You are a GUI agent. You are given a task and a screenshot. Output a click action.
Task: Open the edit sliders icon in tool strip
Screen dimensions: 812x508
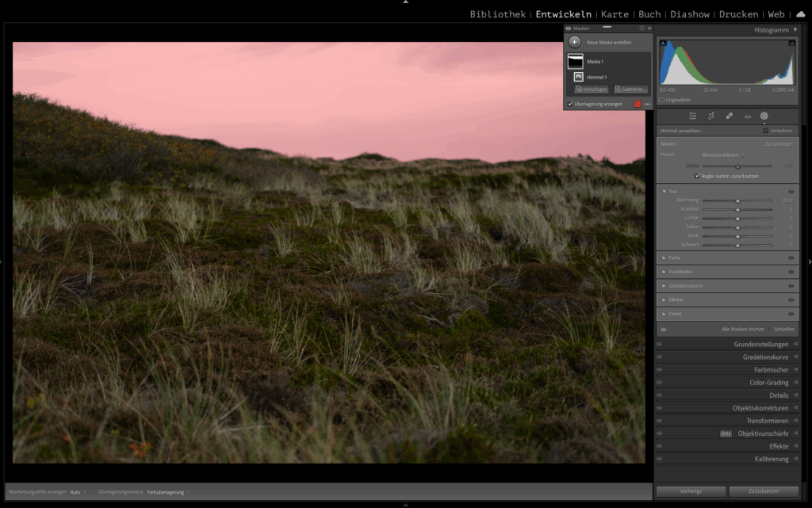[x=692, y=116]
